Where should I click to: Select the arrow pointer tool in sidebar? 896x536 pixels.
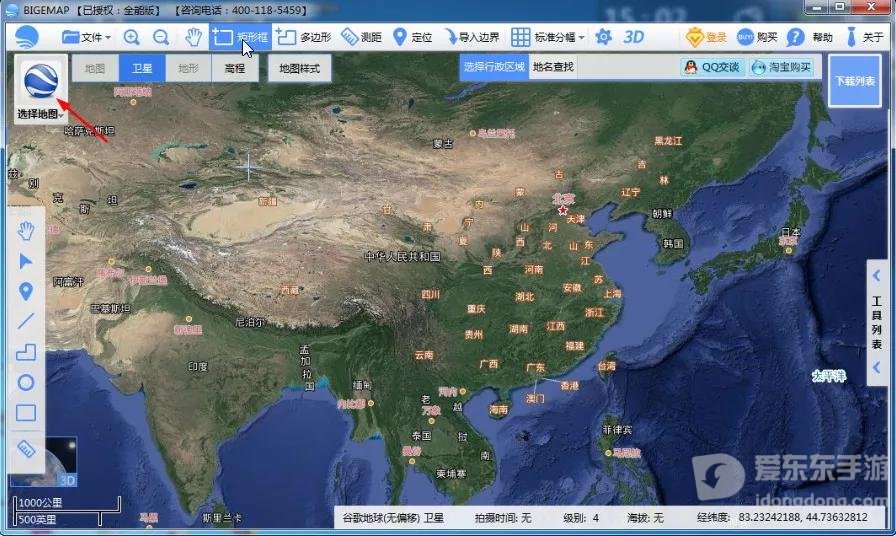pyautogui.click(x=26, y=262)
